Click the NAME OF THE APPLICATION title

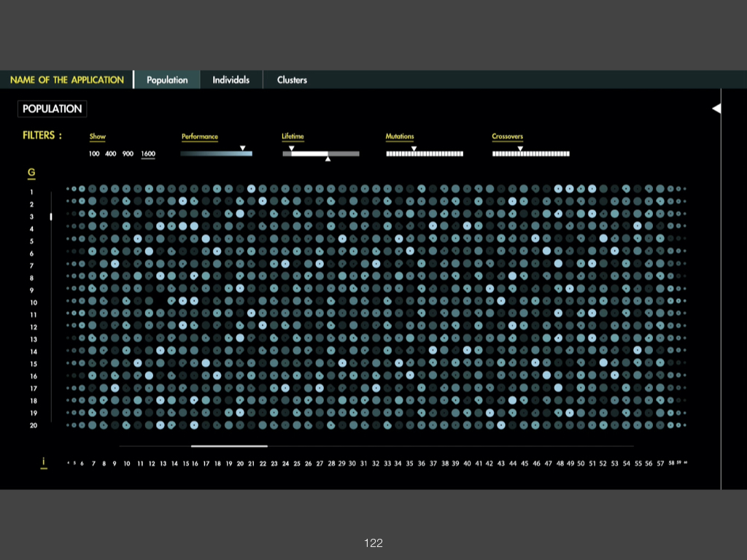[x=67, y=80]
